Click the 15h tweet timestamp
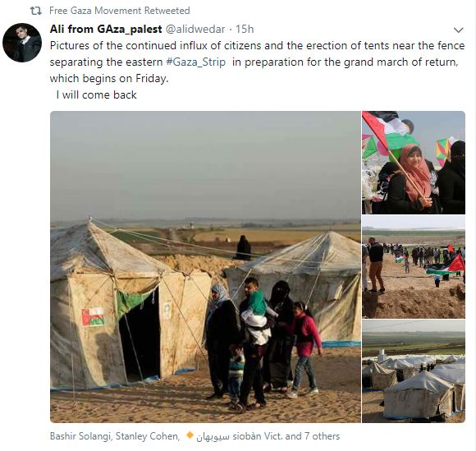The width and height of the screenshot is (476, 451). click(x=245, y=30)
